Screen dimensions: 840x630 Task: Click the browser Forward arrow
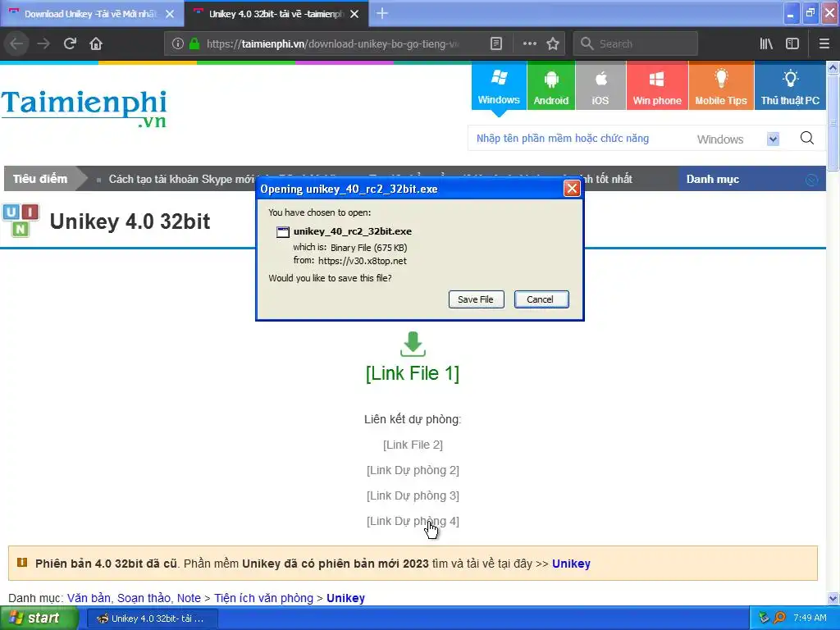click(43, 43)
